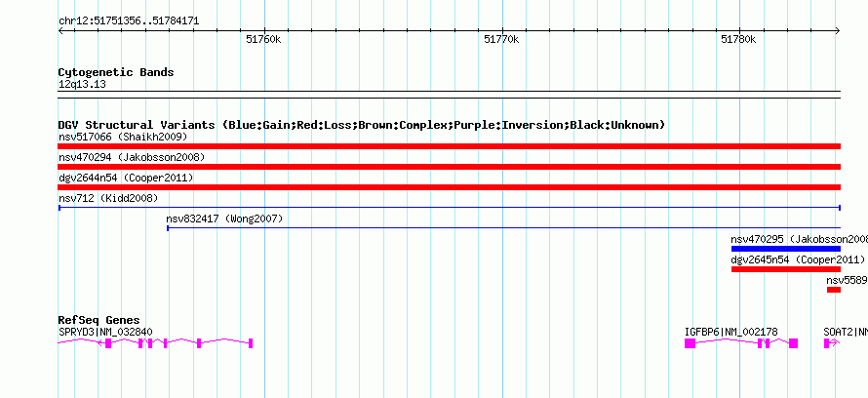Screen dimensions: 868x398
Task: Click the SPRYD3|NM_032840 gene label
Action: pyautogui.click(x=105, y=332)
